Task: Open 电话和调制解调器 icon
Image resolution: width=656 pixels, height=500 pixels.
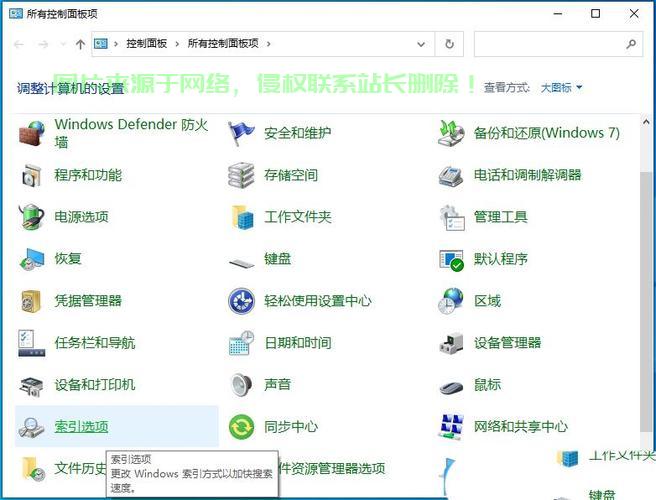Action: pyautogui.click(x=451, y=175)
